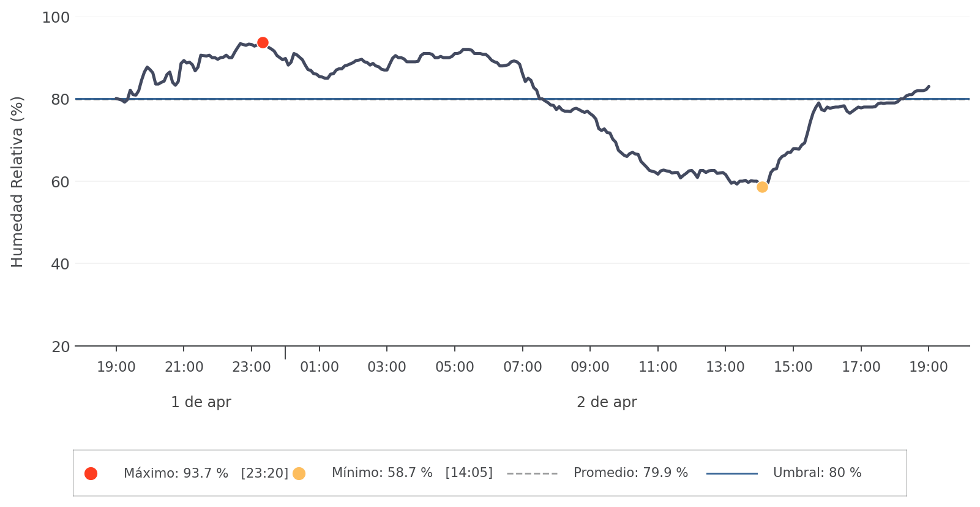
Task: Click the 100 value on humidity axis
Action: (x=56, y=18)
